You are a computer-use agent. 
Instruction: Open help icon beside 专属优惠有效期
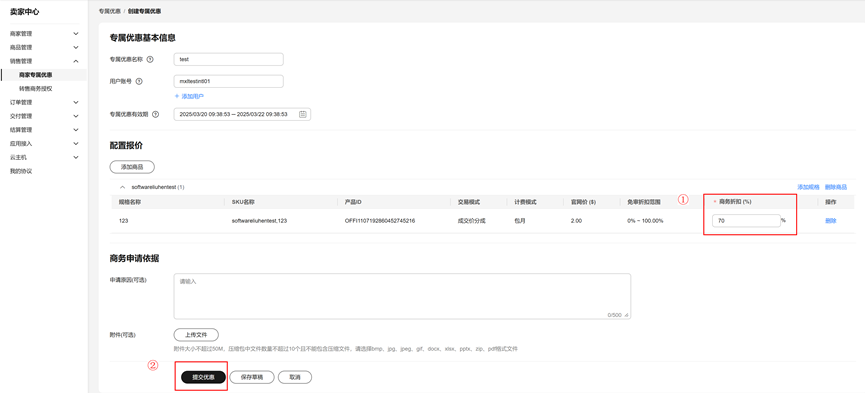[156, 114]
